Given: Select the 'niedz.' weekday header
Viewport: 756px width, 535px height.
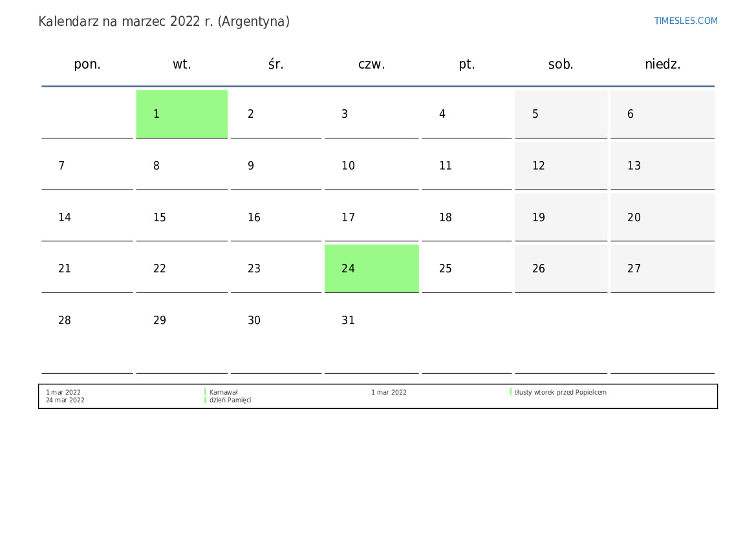Looking at the screenshot, I should (662, 64).
